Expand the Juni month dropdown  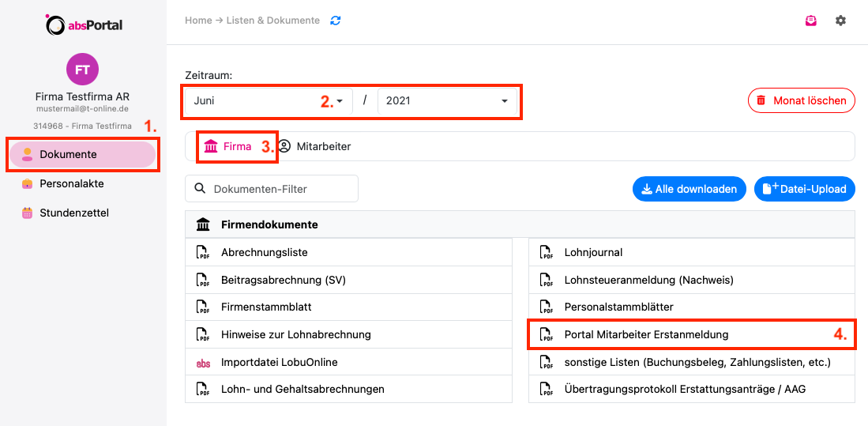coord(269,101)
